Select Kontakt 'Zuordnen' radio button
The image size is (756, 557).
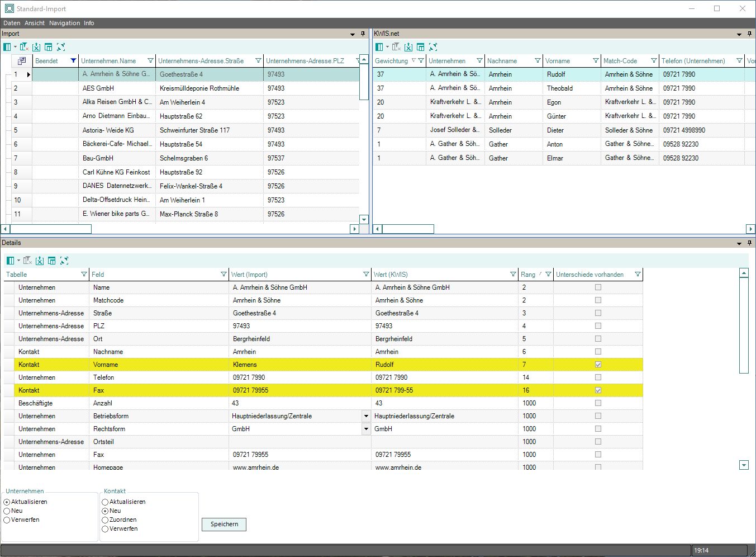point(105,520)
